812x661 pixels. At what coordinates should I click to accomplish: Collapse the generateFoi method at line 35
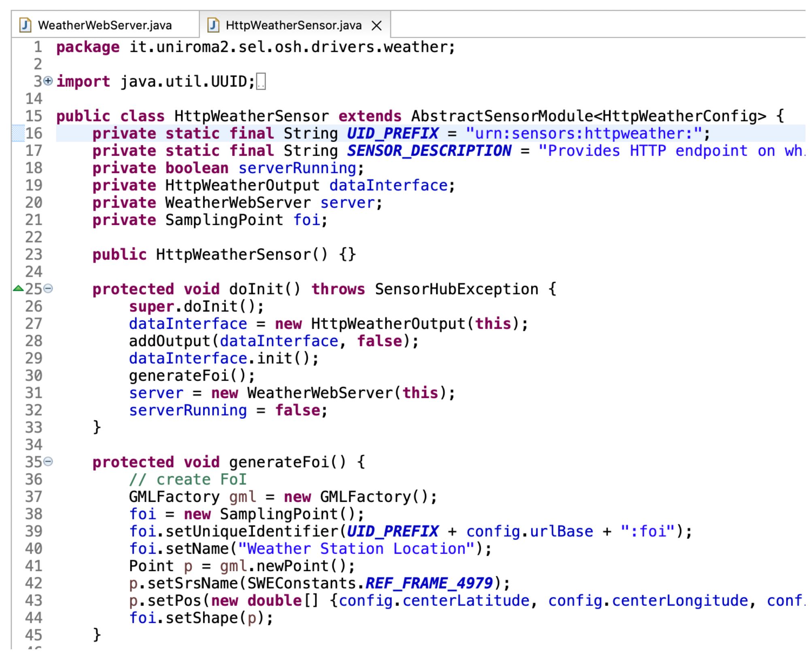click(x=48, y=462)
